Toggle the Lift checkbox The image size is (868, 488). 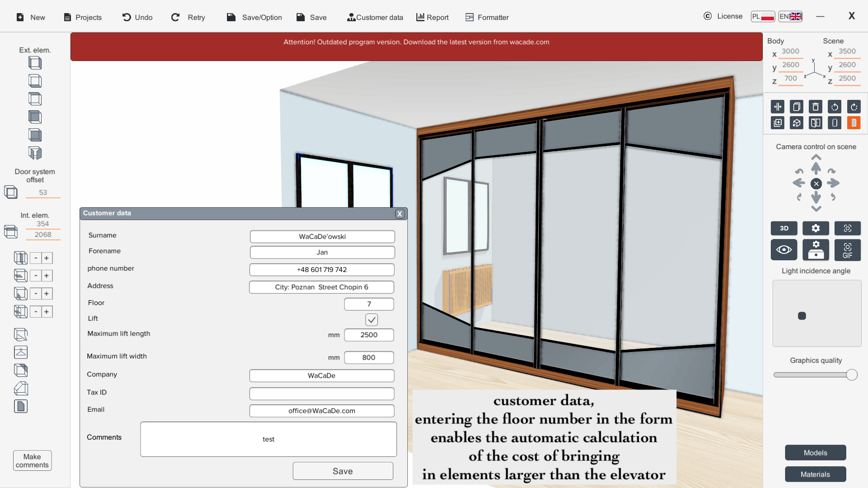371,319
